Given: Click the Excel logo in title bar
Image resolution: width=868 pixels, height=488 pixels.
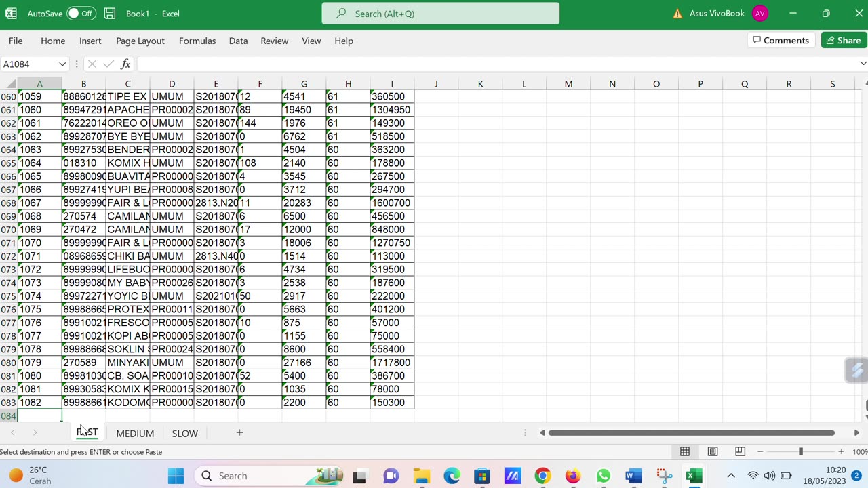Looking at the screenshot, I should 11,14.
